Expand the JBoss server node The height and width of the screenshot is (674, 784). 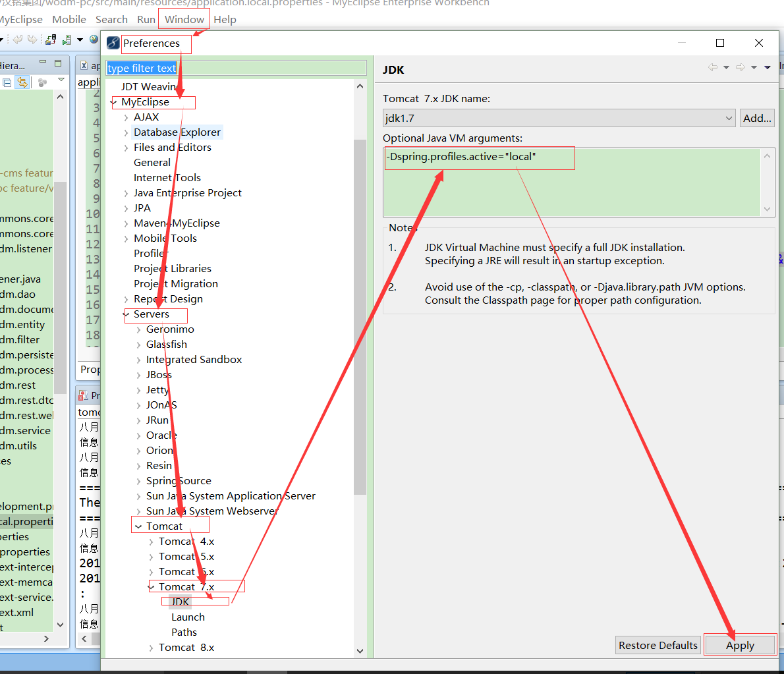(x=138, y=375)
